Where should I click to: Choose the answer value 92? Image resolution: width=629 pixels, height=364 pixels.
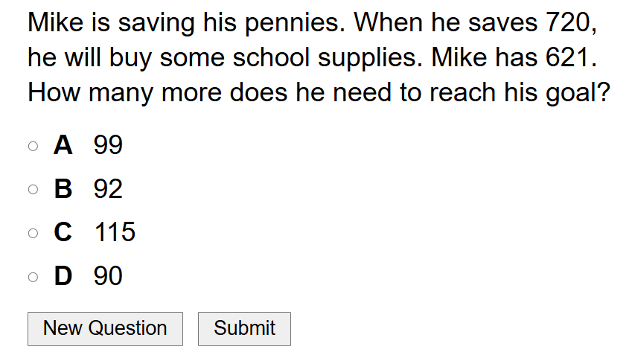(x=108, y=189)
